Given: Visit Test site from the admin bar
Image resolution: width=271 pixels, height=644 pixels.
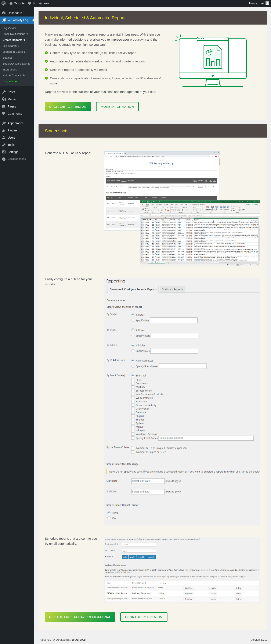Looking at the screenshot, I should [17, 3].
